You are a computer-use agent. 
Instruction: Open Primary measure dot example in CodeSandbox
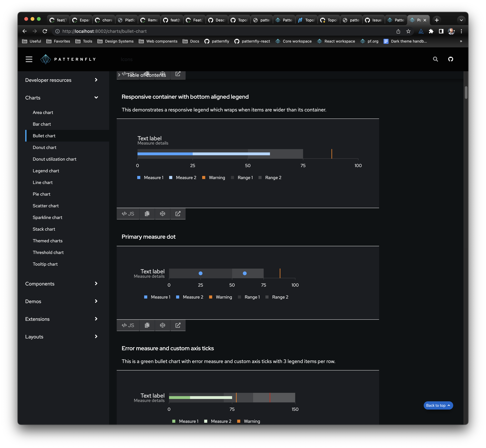coord(162,325)
